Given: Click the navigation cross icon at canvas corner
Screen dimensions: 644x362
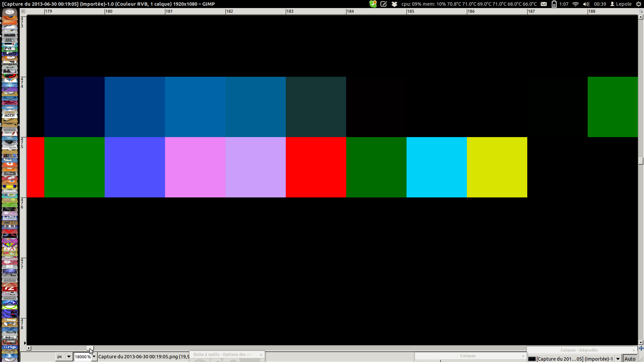Looking at the screenshot, I should pyautogui.click(x=641, y=348).
